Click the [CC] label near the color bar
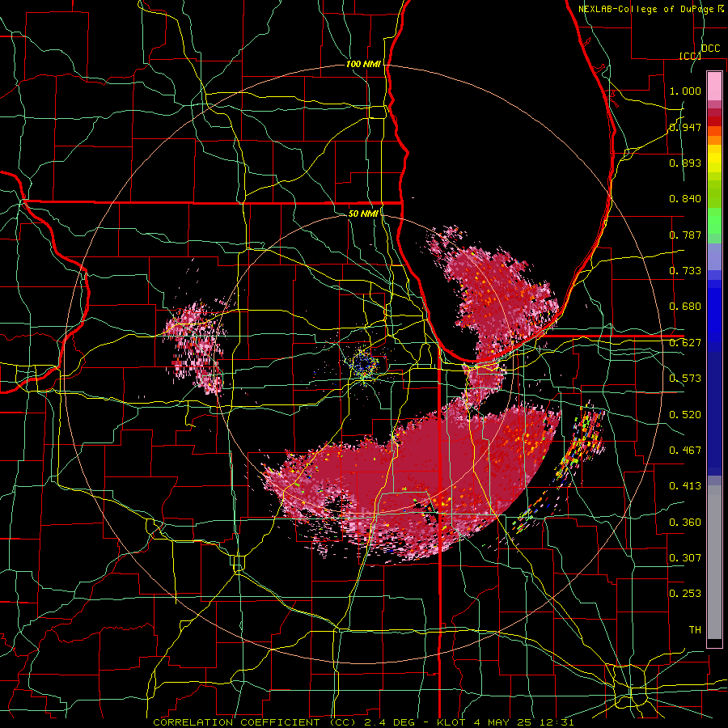The height and width of the screenshot is (728, 728). pyautogui.click(x=690, y=56)
